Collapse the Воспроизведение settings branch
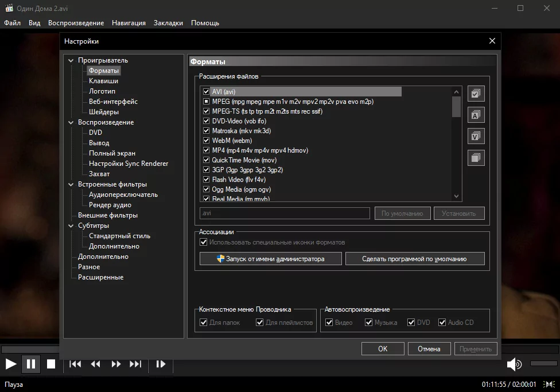Image resolution: width=560 pixels, height=392 pixels. (x=71, y=122)
